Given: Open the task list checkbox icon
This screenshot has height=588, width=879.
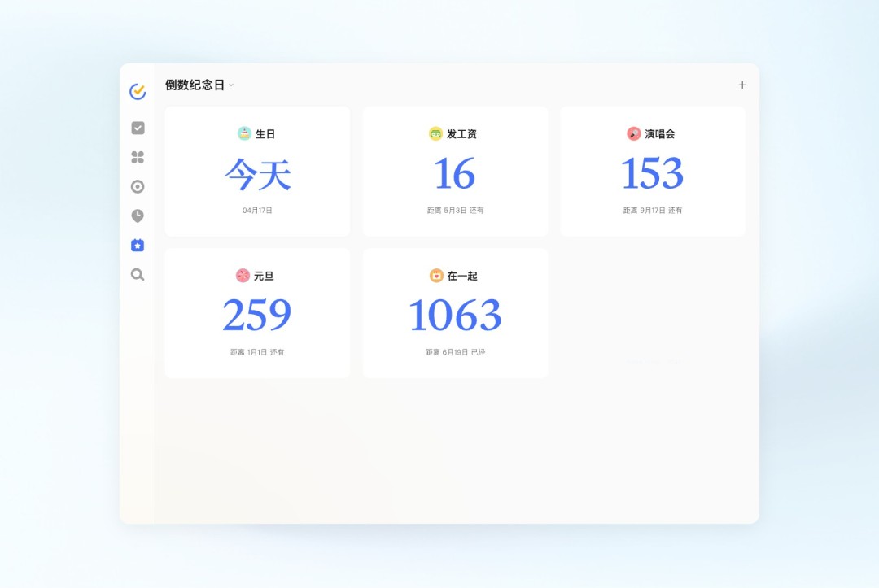Looking at the screenshot, I should (137, 128).
